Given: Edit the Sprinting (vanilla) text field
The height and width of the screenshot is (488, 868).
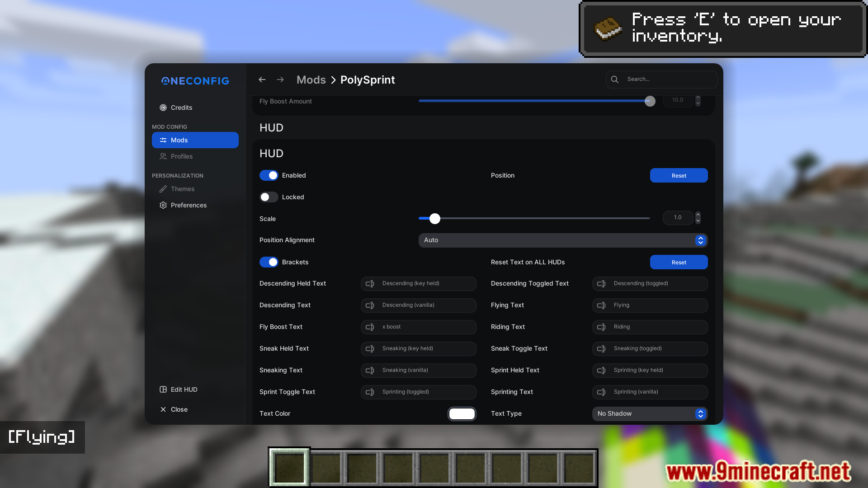Looking at the screenshot, I should pyautogui.click(x=650, y=392).
